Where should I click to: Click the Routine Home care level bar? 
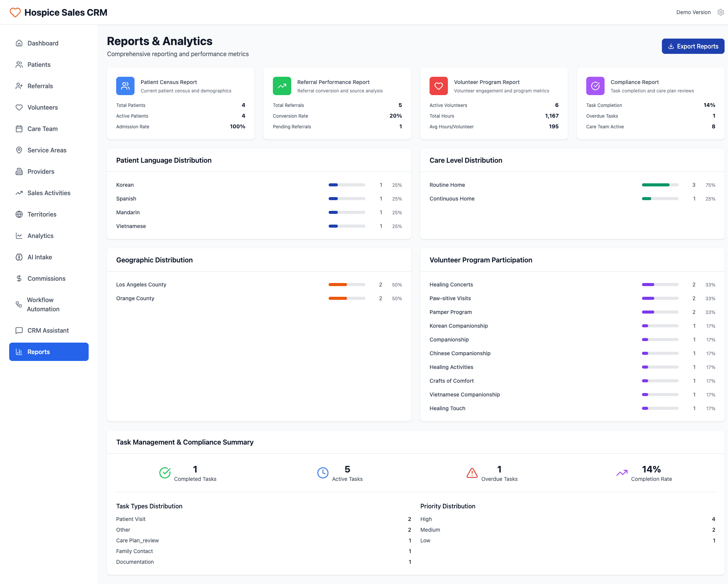click(660, 185)
